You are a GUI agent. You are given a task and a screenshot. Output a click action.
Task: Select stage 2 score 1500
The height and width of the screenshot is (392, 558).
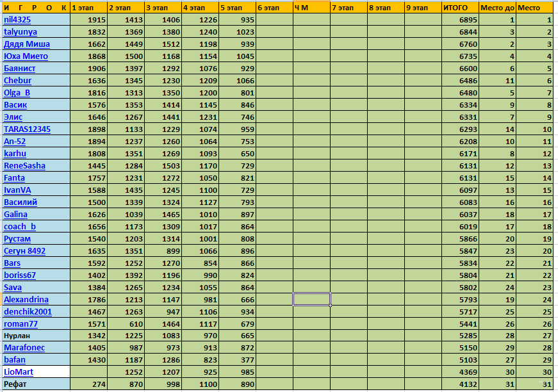point(126,56)
